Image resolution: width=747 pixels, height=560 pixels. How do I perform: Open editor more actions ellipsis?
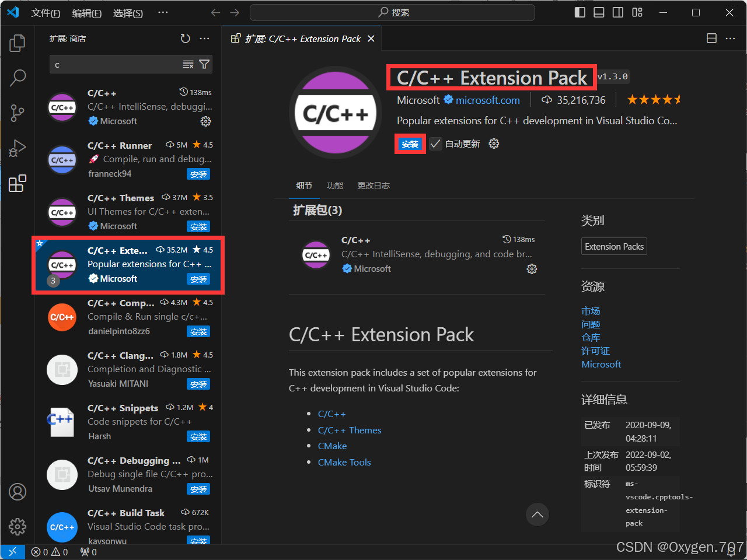click(x=730, y=38)
